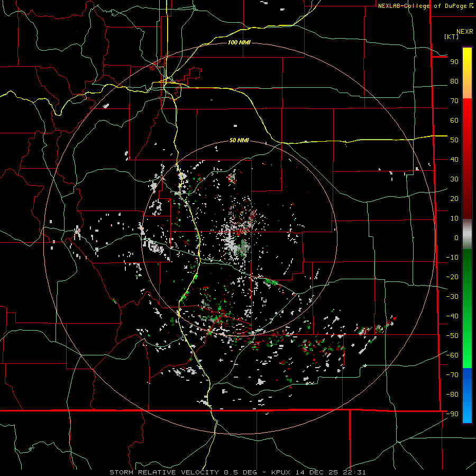The width and height of the screenshot is (476, 476).
Task: Click the 80 value on the velocity scale
Action: coord(454,81)
